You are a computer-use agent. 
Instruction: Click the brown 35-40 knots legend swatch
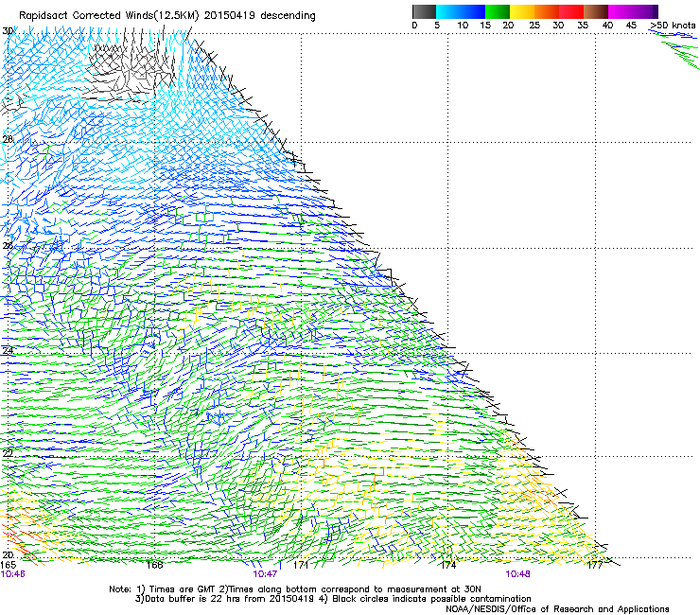point(596,11)
